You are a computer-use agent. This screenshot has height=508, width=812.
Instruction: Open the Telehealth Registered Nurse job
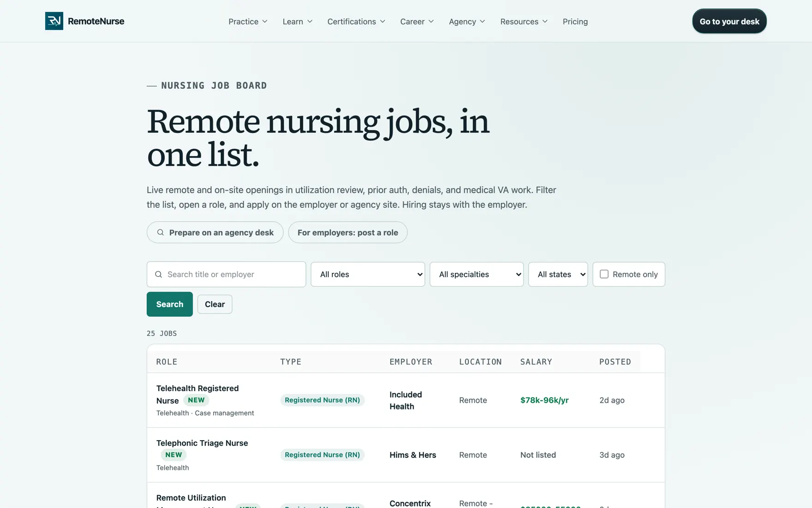tap(197, 394)
